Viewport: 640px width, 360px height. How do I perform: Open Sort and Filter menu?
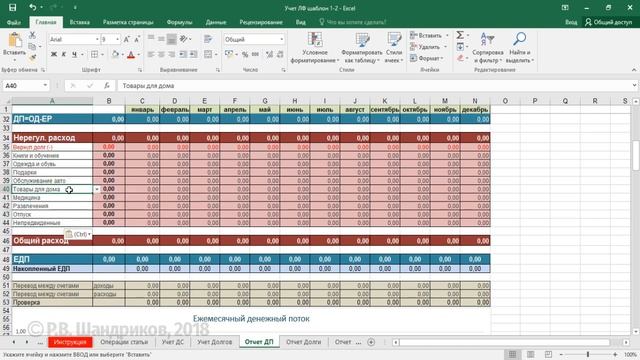click(x=488, y=48)
